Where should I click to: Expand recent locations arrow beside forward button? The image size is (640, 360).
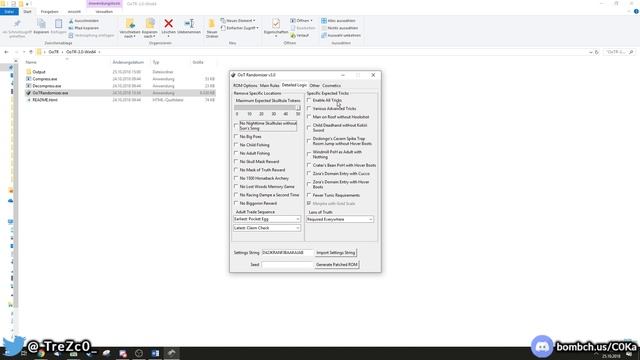pos(24,52)
